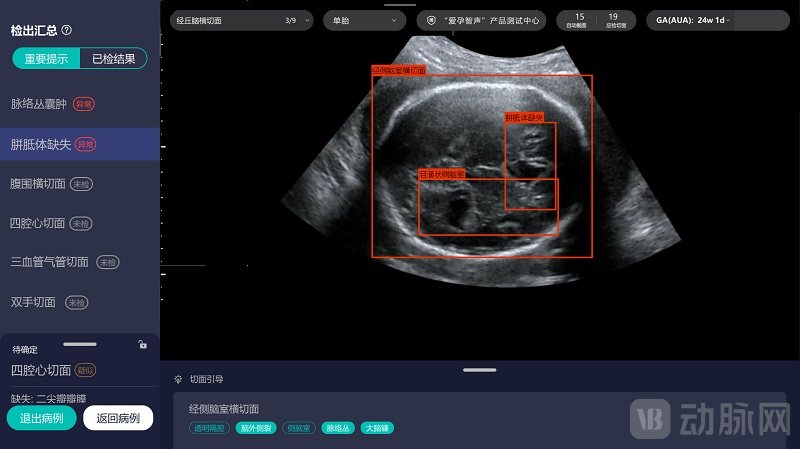Toggle the 脑外侧裂 structure tag

point(253,428)
